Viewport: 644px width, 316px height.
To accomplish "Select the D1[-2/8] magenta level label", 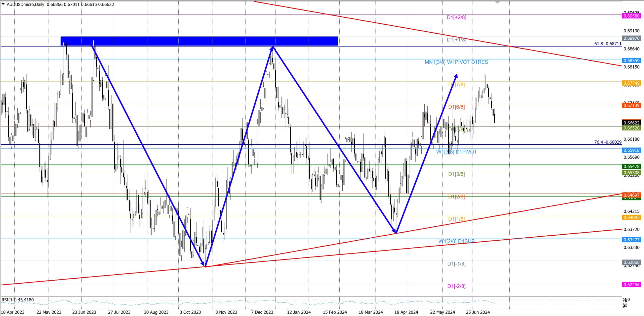I will pos(456,286).
